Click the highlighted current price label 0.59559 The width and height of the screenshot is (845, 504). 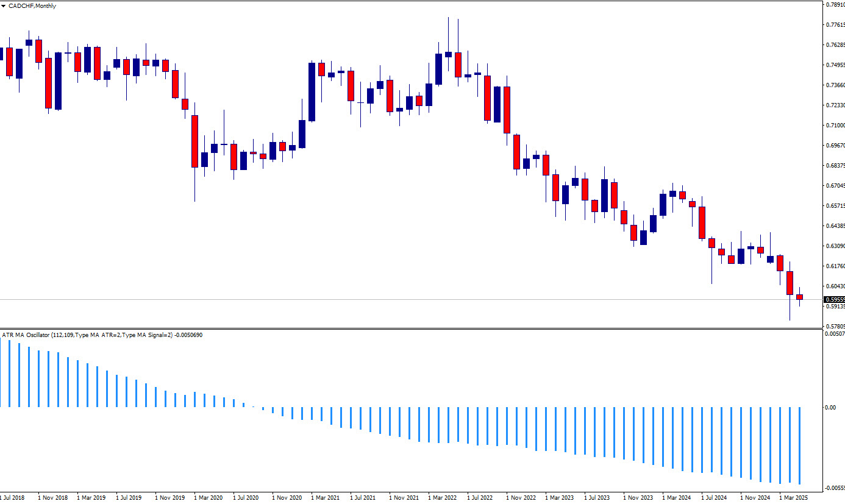834,300
